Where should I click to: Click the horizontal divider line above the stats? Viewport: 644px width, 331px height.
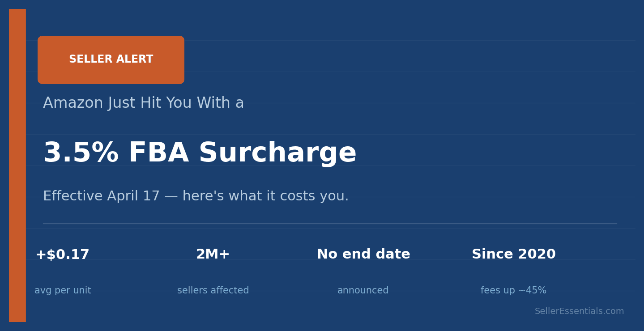[330, 224]
